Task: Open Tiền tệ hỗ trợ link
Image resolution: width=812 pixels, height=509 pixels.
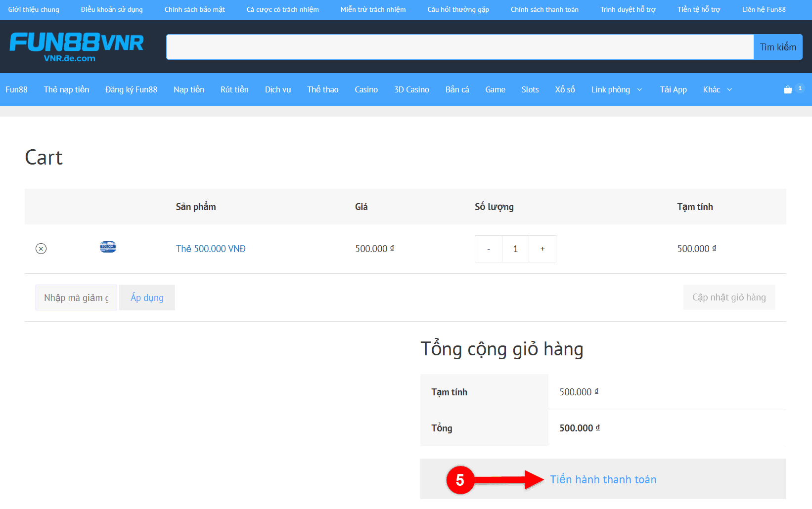Action: pyautogui.click(x=699, y=9)
